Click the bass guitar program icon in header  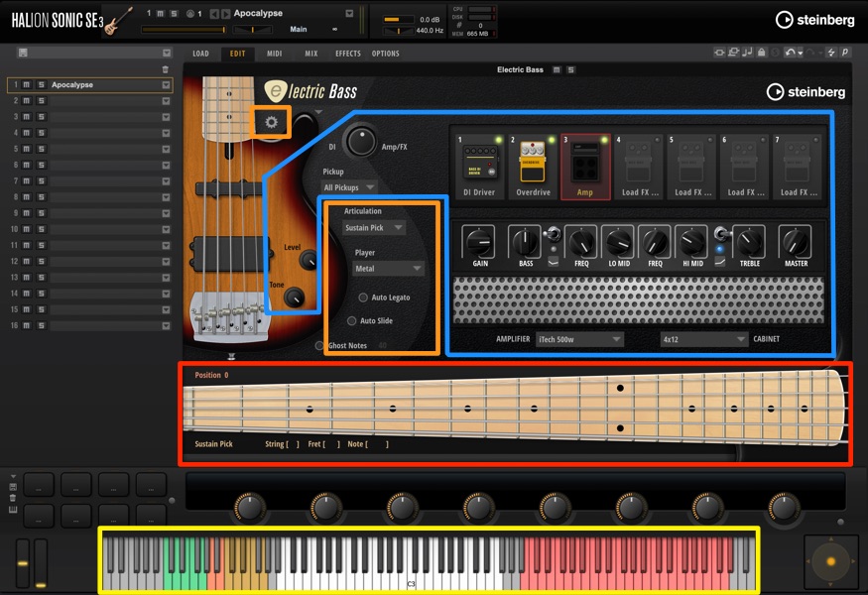tap(118, 21)
